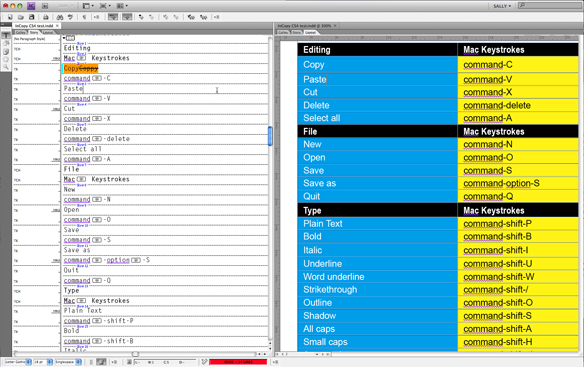
Task: Click the 'Editing' header cell in layout
Action: [x=377, y=50]
